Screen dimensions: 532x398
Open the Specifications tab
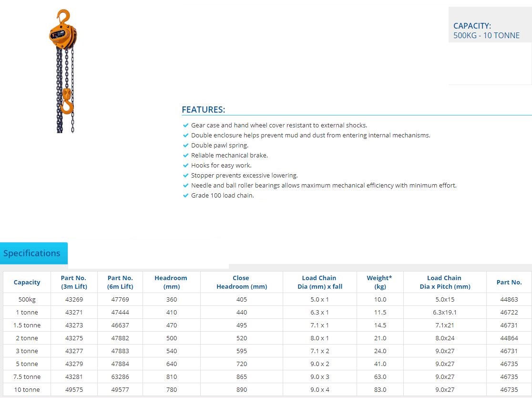click(33, 253)
